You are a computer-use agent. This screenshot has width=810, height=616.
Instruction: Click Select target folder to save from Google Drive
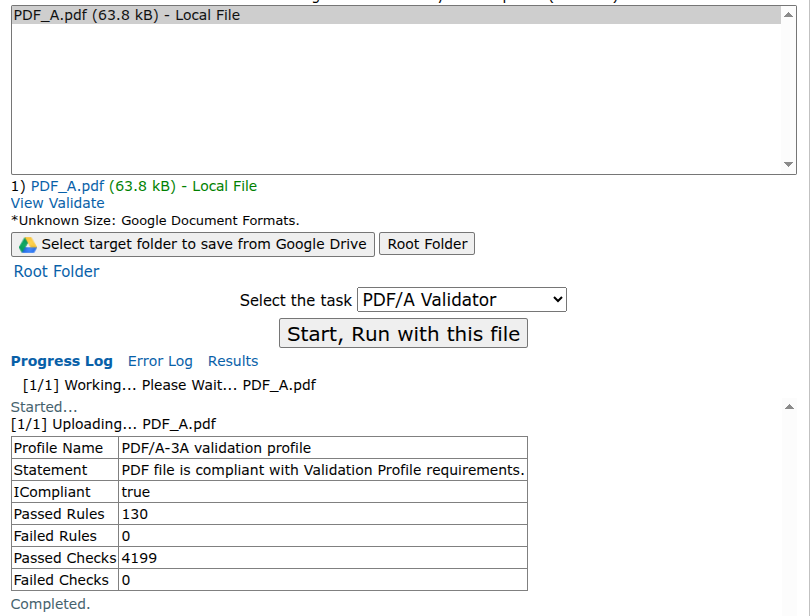(192, 243)
